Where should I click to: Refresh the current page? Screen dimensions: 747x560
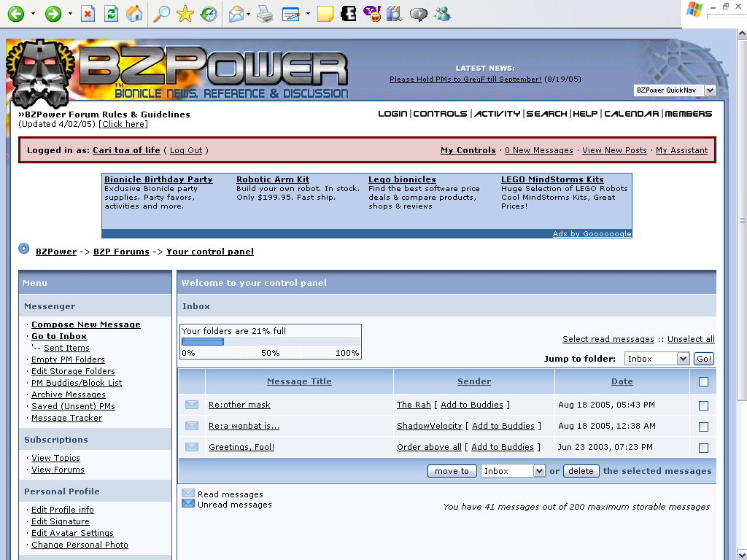(111, 14)
